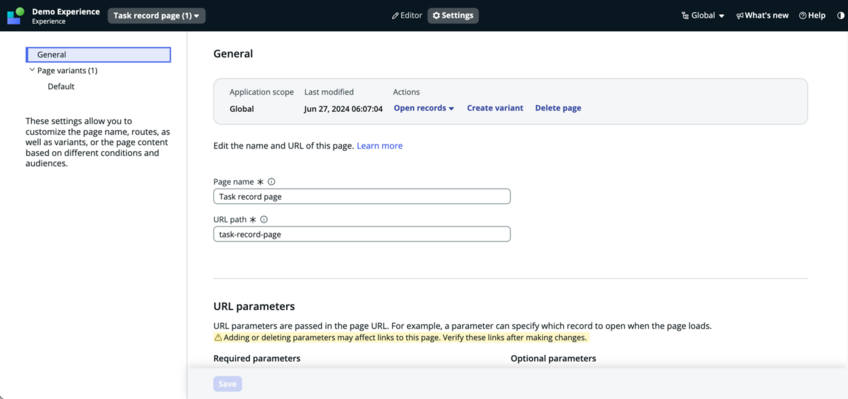Screen dimensions: 848x399
Task: Click the pencil icon on Editor
Action: click(395, 16)
